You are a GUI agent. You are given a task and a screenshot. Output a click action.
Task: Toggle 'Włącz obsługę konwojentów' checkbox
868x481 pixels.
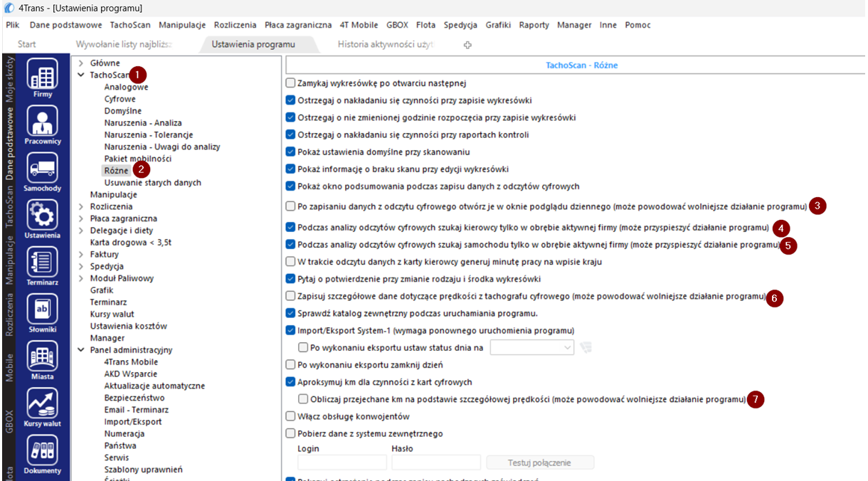(290, 416)
